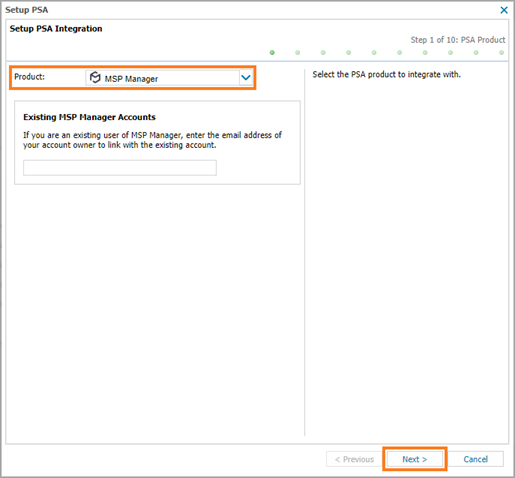Click the "Select the PSA product to integrate with." text
Screen dimensions: 515x478
(x=386, y=74)
